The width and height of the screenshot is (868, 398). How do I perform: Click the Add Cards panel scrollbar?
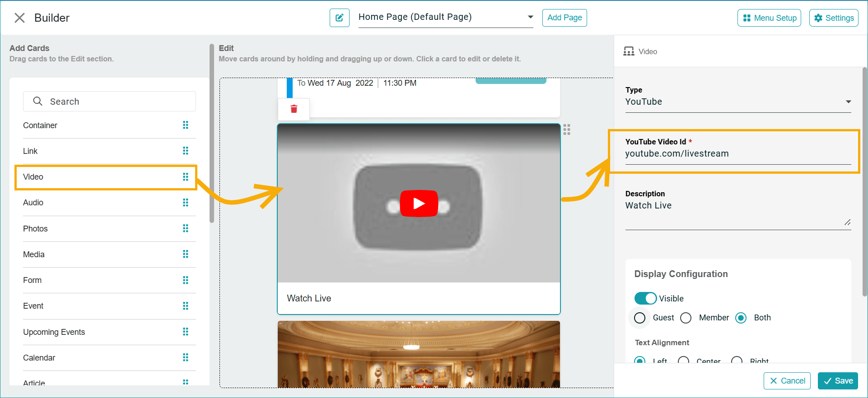pos(212,133)
